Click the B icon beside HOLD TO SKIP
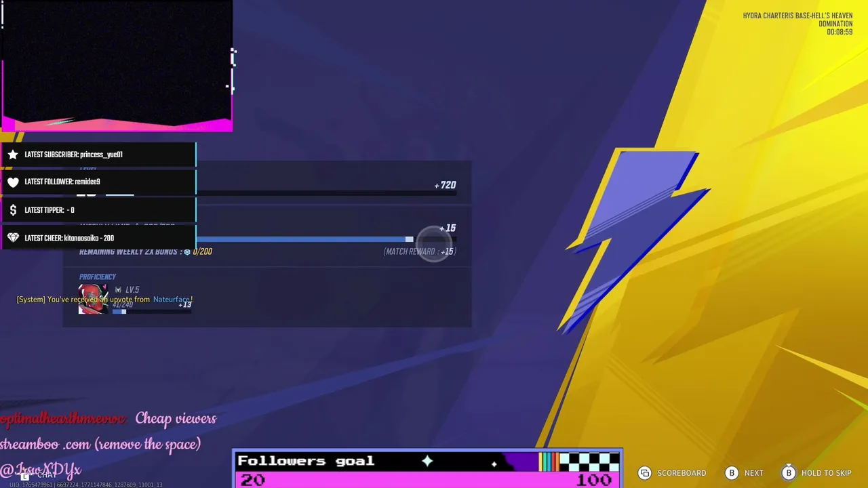Viewport: 868px width, 488px height. click(789, 473)
